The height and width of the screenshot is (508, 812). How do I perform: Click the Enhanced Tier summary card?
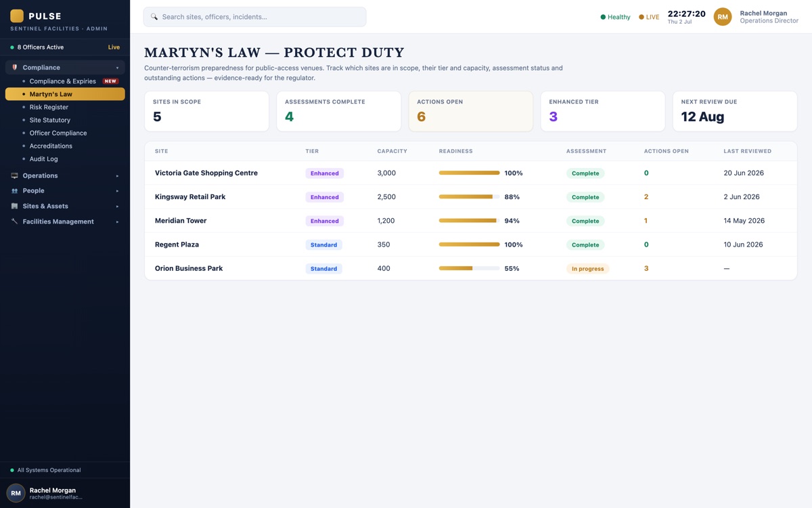click(603, 111)
